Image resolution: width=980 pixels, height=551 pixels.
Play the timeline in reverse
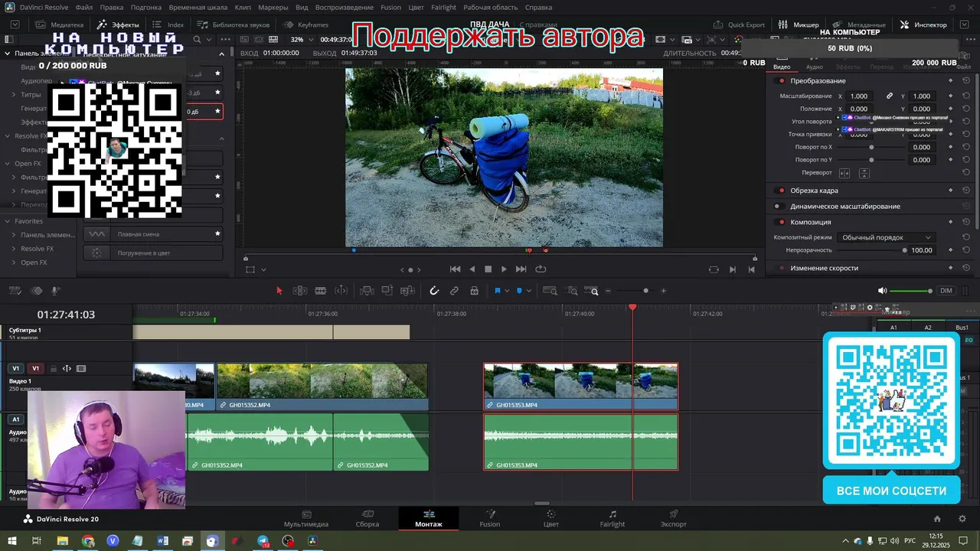[472, 269]
